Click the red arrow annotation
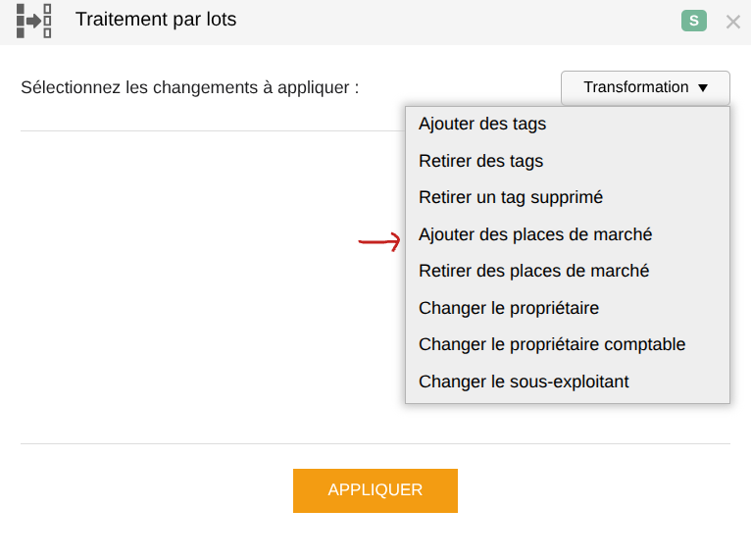This screenshot has width=751, height=560. tap(379, 242)
